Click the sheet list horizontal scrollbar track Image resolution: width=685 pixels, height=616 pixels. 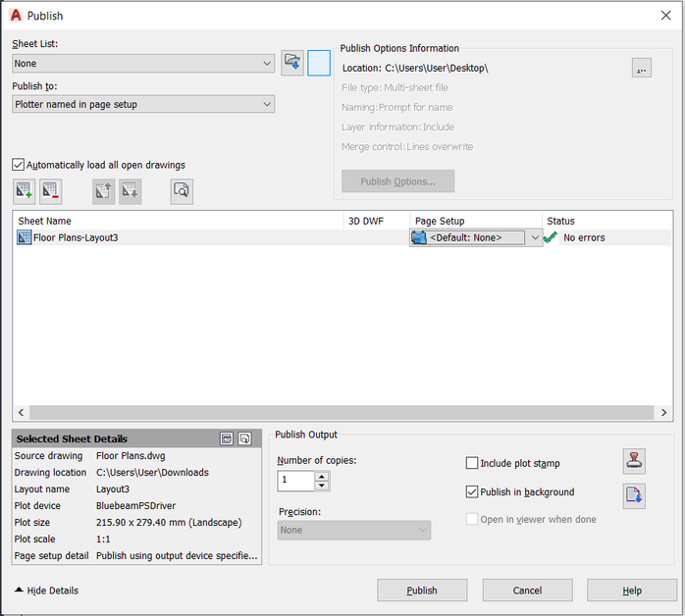[x=342, y=412]
